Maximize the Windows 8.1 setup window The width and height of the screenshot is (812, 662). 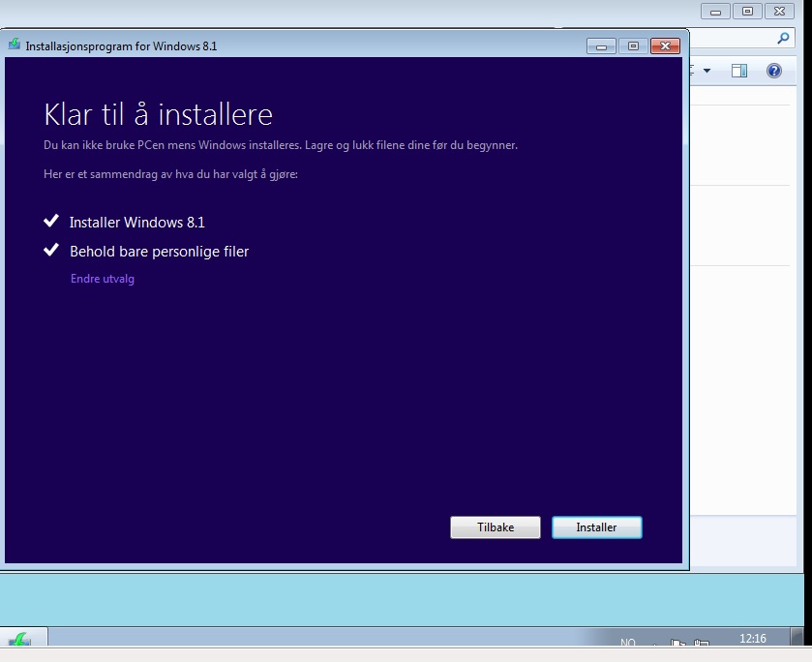click(633, 46)
